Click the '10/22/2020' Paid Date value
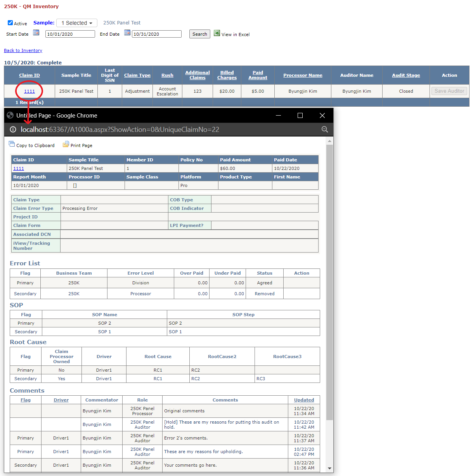473x476 pixels. coord(287,168)
